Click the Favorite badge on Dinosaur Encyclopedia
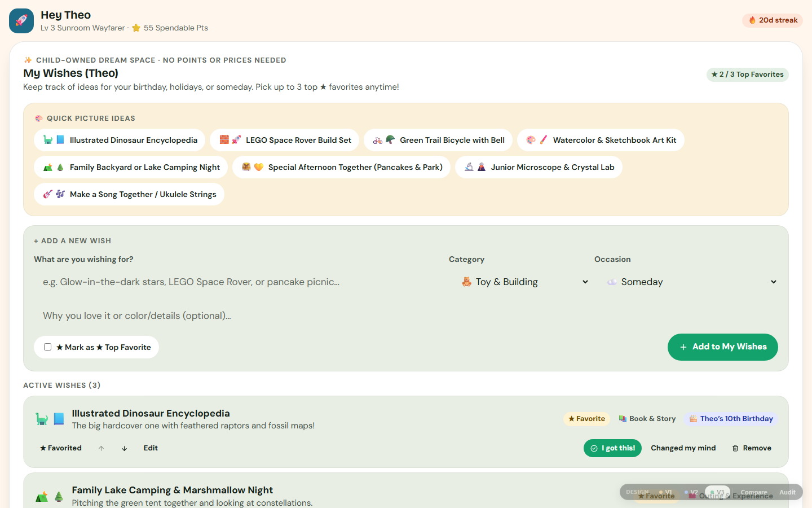The image size is (812, 508). tap(587, 419)
